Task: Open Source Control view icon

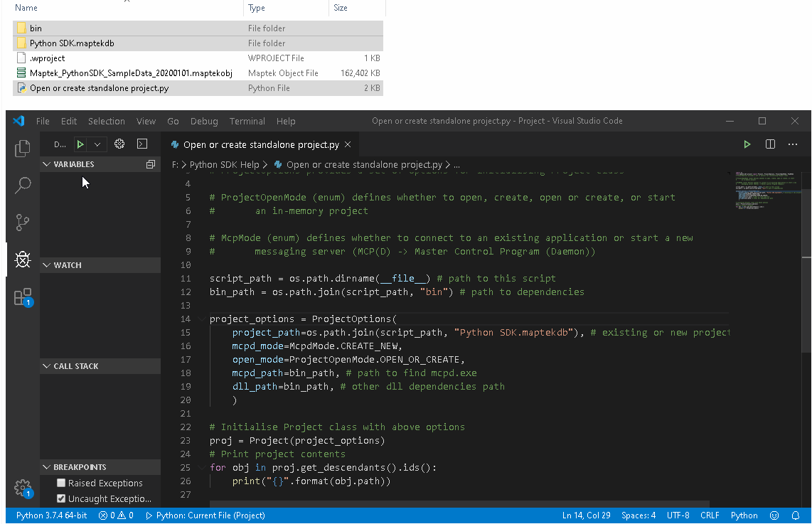Action: [x=22, y=223]
